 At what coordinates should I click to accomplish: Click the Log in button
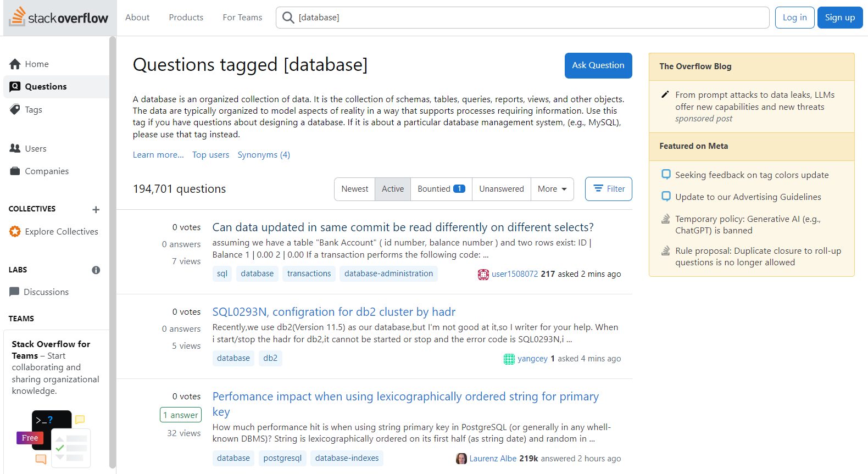(x=795, y=18)
